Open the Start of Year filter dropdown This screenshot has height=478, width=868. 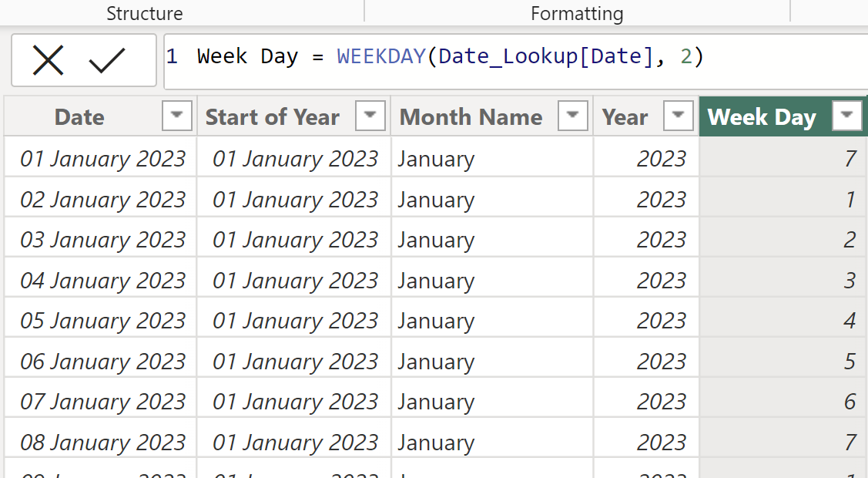370,116
